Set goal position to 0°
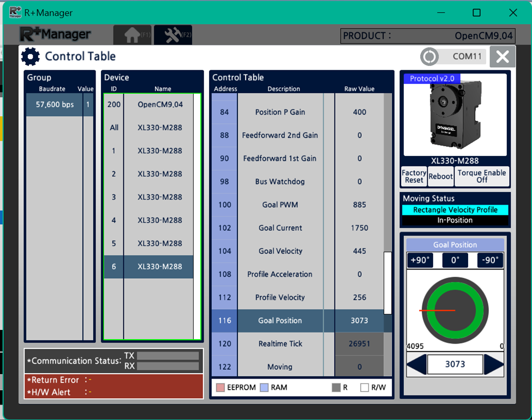The height and width of the screenshot is (420, 532). pos(455,260)
